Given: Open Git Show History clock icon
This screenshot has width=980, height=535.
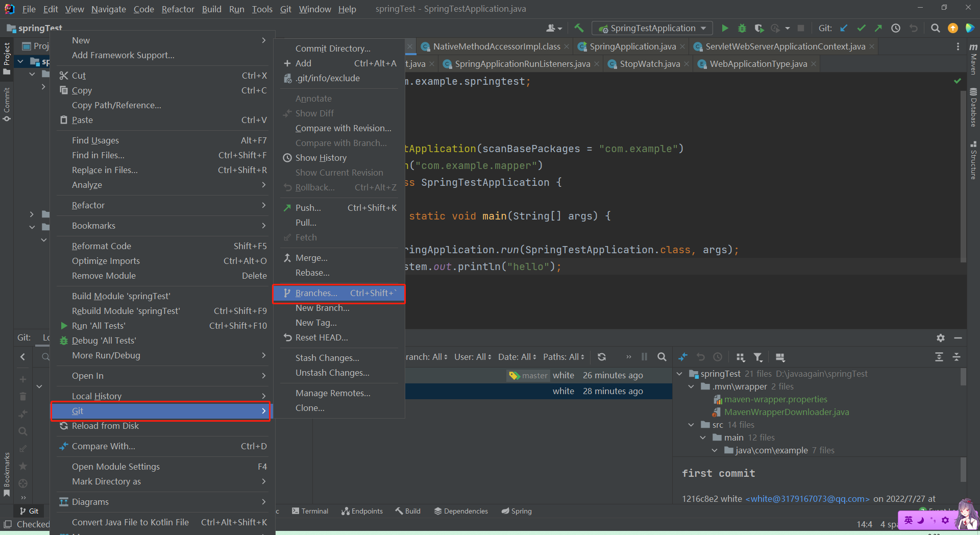Looking at the screenshot, I should click(896, 28).
